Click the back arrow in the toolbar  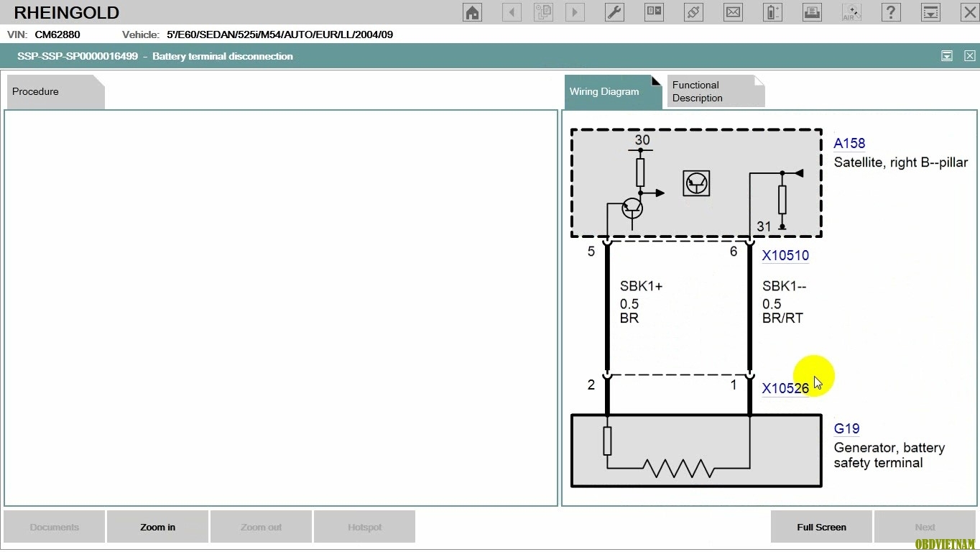click(x=512, y=12)
